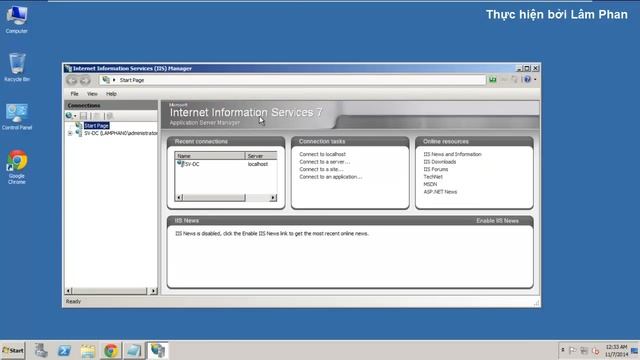Open Server Manager from taskbar

pos(41,351)
